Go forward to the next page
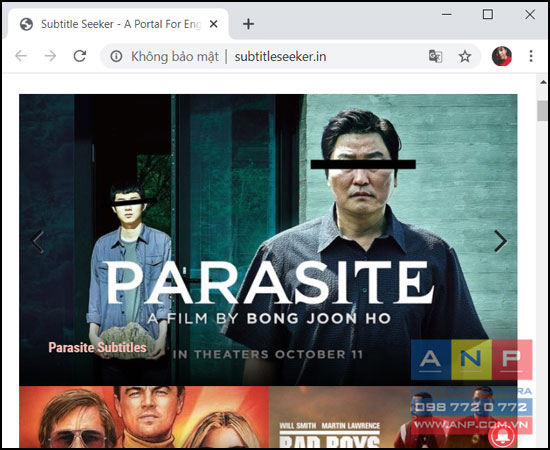 50,56
